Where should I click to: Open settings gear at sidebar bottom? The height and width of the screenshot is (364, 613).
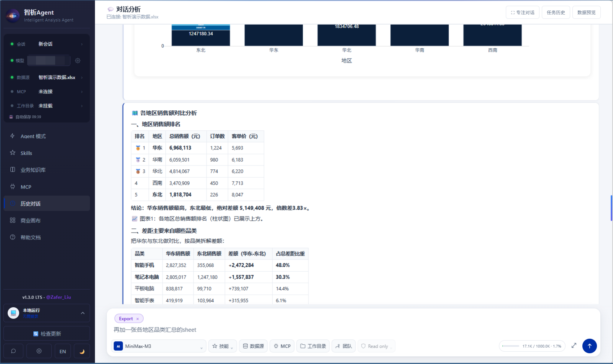pyautogui.click(x=39, y=351)
